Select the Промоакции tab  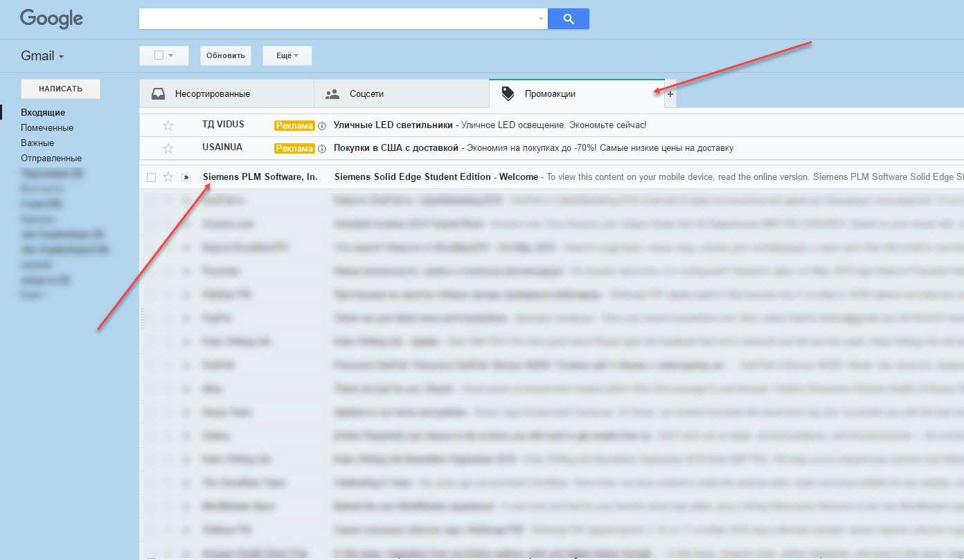pyautogui.click(x=577, y=93)
